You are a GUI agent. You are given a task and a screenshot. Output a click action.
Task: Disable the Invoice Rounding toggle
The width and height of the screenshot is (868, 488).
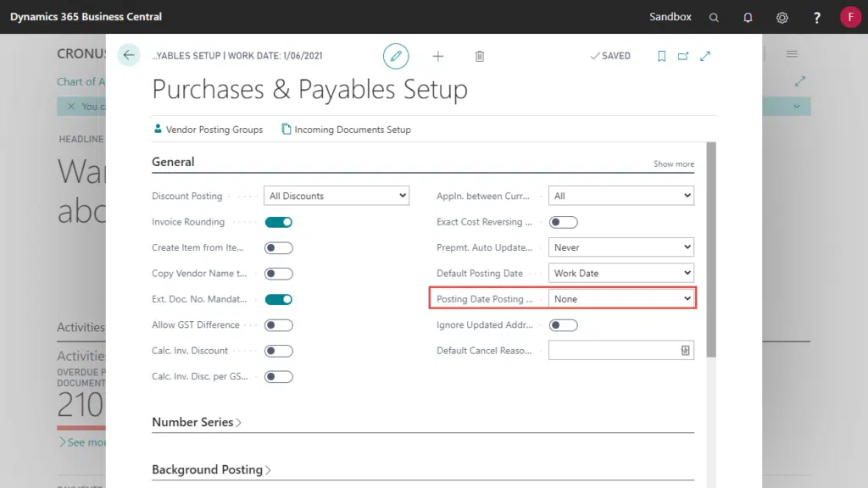279,222
